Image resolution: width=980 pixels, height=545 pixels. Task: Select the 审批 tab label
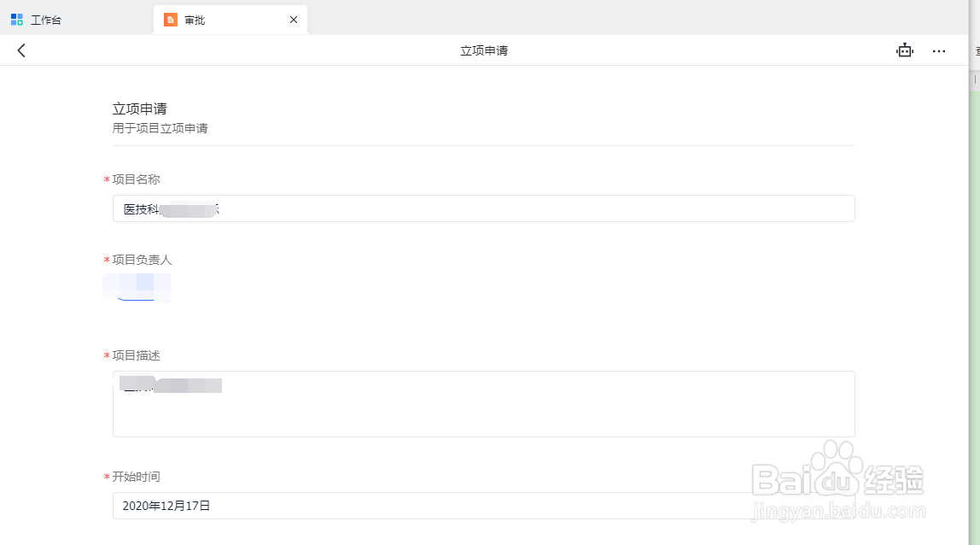point(195,20)
